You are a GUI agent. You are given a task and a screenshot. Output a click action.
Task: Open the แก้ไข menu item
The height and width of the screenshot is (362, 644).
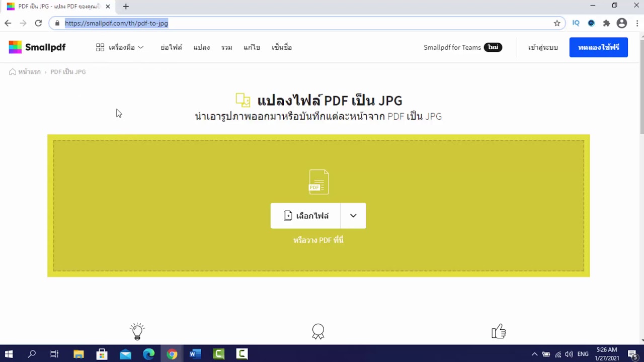[252, 47]
